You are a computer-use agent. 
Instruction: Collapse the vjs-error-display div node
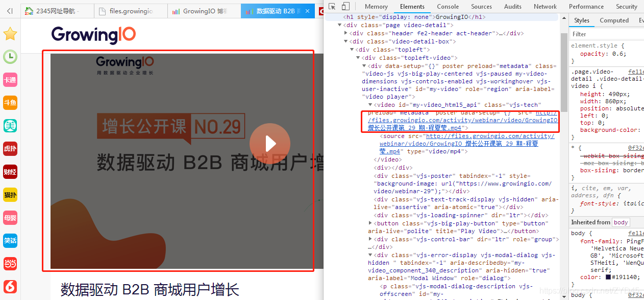pos(370,255)
